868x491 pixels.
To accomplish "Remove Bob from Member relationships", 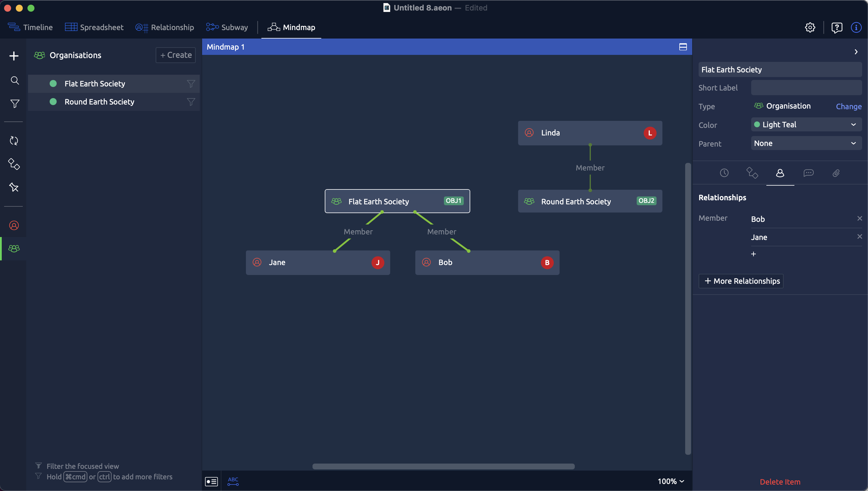I will click(860, 218).
